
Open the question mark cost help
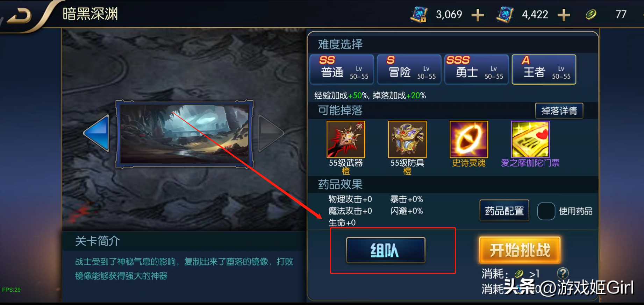(x=563, y=273)
